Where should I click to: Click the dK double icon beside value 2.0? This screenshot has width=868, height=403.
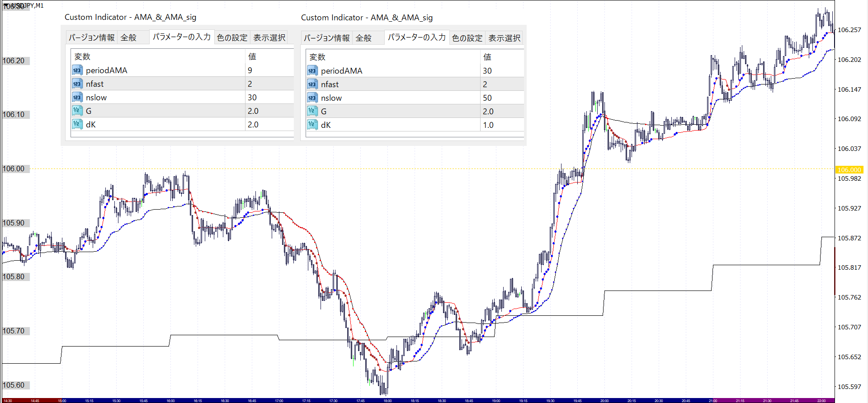(x=77, y=124)
